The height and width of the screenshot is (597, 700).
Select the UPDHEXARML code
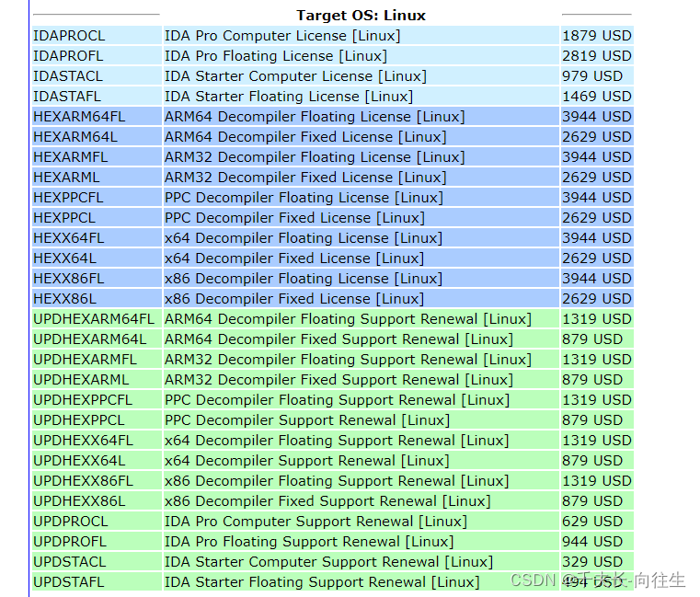[x=81, y=380]
